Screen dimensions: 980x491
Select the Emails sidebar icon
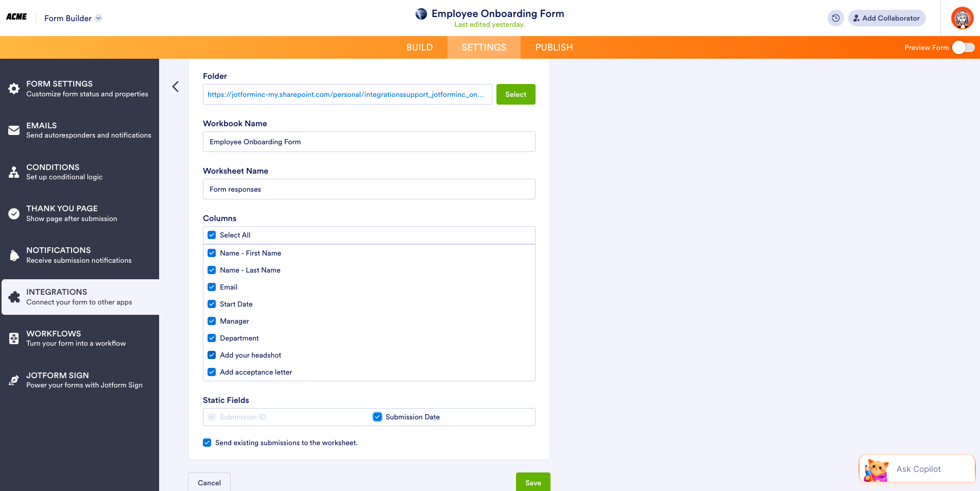(x=14, y=130)
